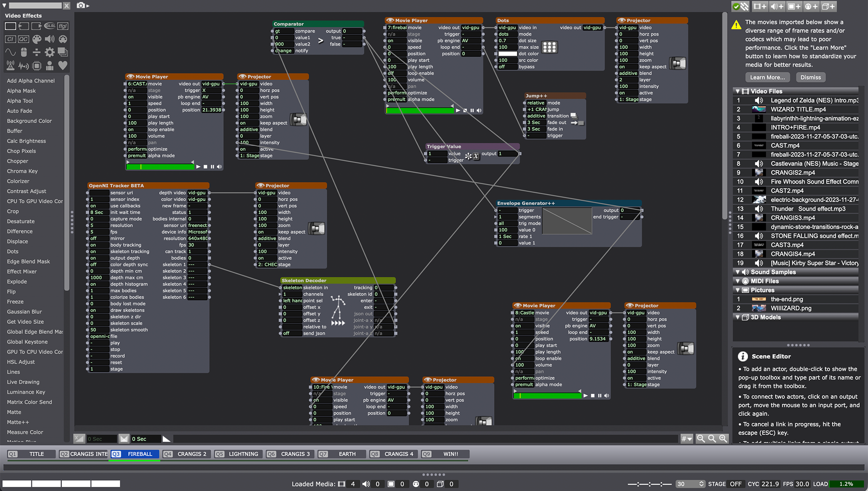Screen dimensions: 868x491
Task: Open the QC actor category
Action: point(24,39)
